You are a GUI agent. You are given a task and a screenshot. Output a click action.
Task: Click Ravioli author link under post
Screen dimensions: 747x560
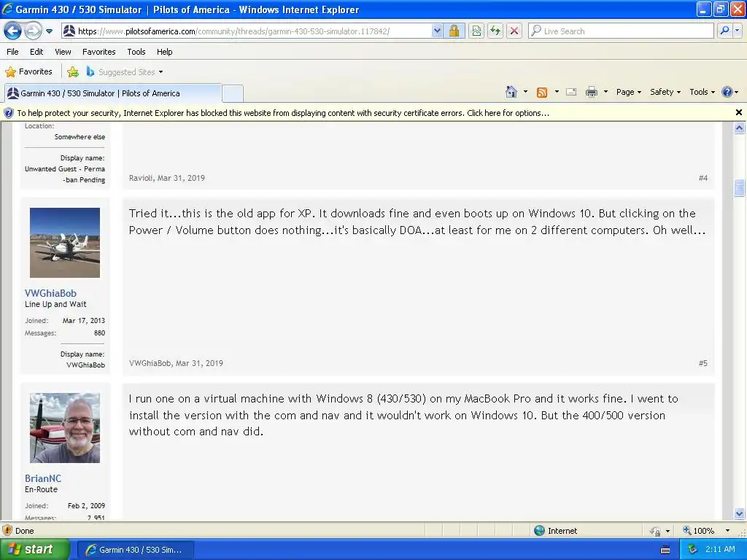pos(141,178)
